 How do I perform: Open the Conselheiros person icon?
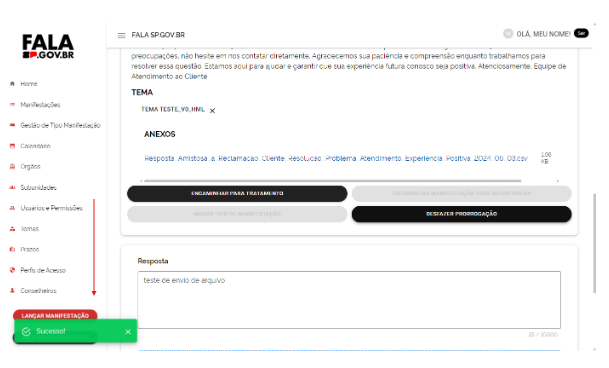(12, 291)
